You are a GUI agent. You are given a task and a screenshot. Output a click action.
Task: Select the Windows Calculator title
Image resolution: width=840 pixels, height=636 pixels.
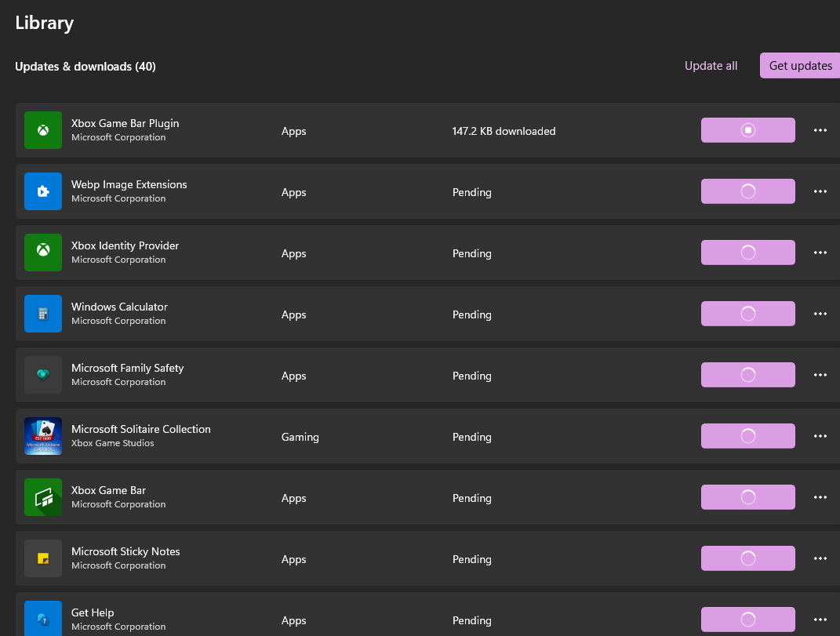[119, 307]
